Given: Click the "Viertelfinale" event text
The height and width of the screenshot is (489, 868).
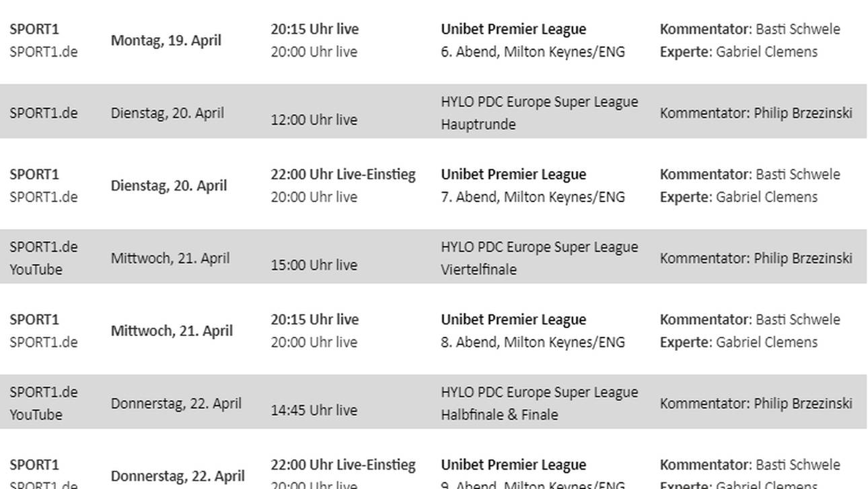Looking at the screenshot, I should click(x=478, y=269).
